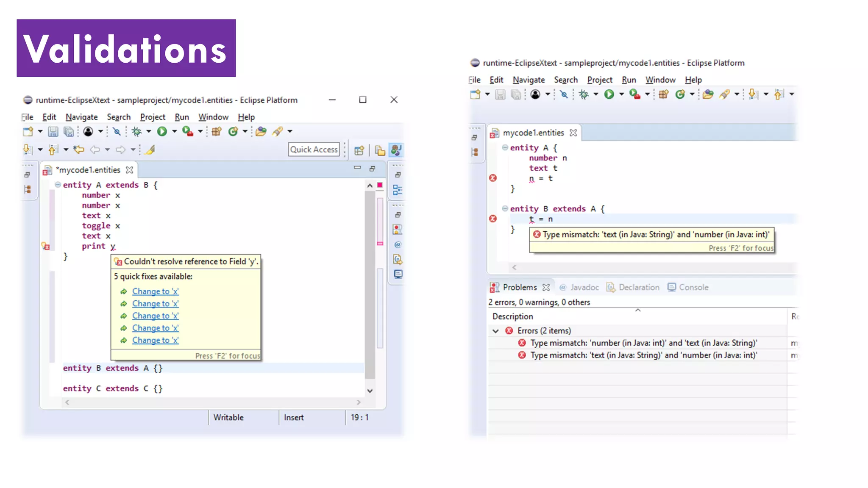The width and height of the screenshot is (868, 488).
Task: Click last 'Change to x' quick fix link
Action: (156, 341)
